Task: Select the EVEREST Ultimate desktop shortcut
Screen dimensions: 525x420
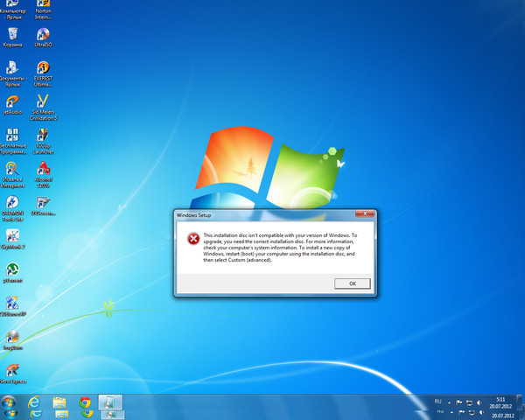Action: click(43, 74)
